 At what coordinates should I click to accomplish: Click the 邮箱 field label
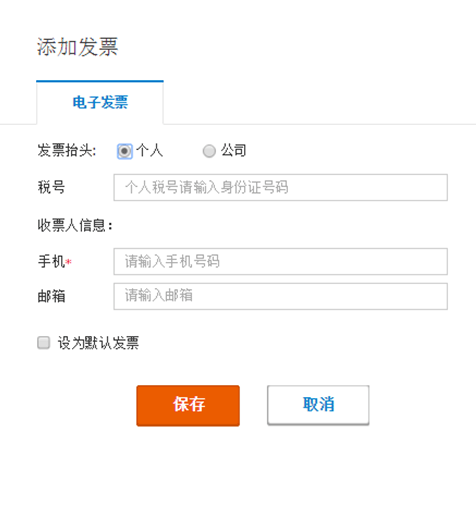51,296
